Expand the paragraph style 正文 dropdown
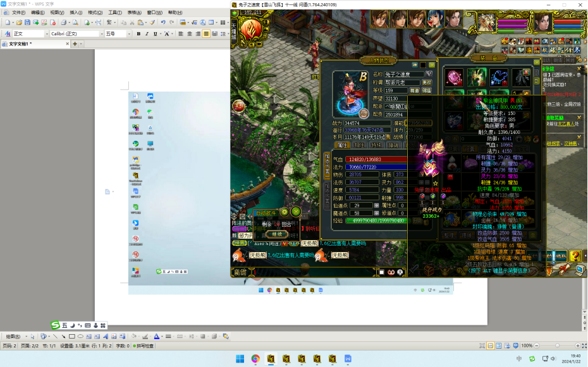This screenshot has width=588, height=367. point(47,34)
